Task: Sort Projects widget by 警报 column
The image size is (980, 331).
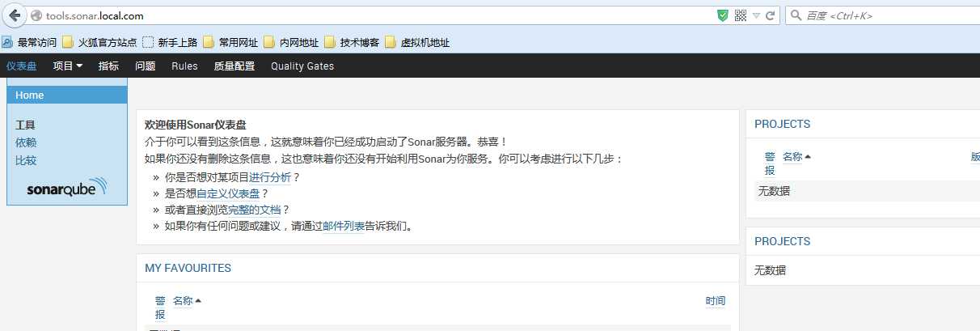Action: 770,163
